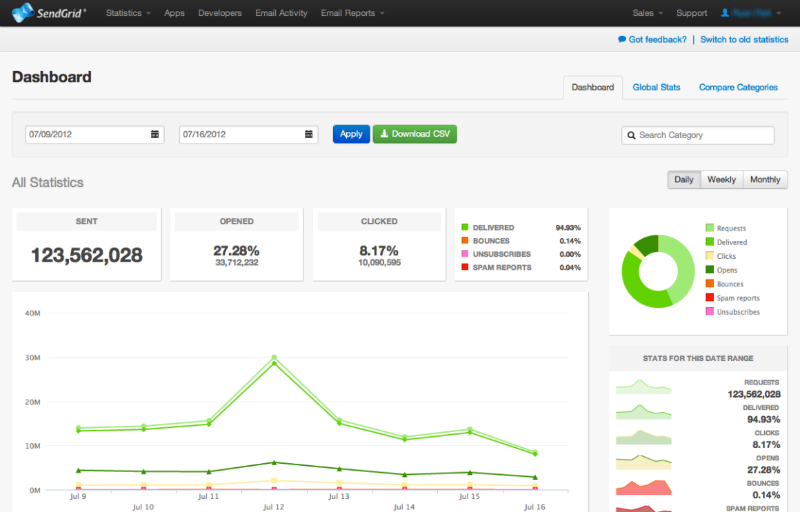Click the user profile icon

[725, 13]
